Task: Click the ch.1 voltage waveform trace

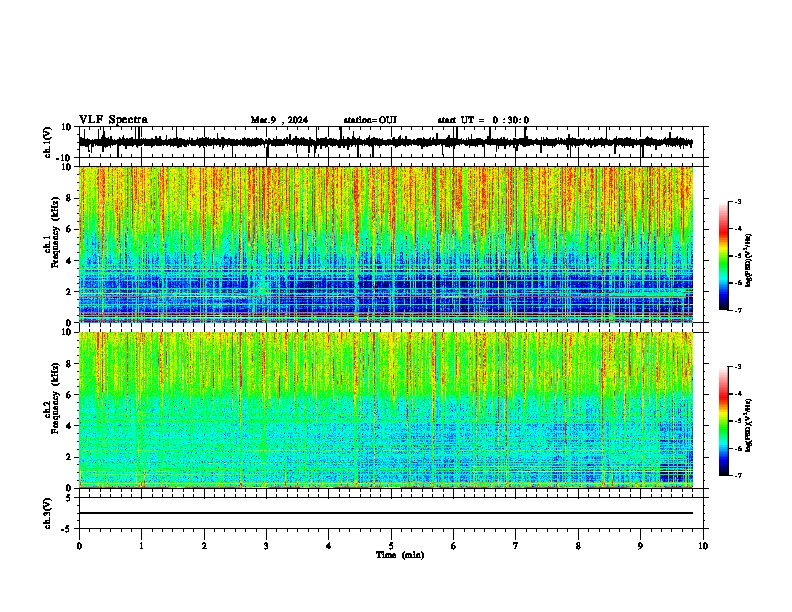Action: 385,142
